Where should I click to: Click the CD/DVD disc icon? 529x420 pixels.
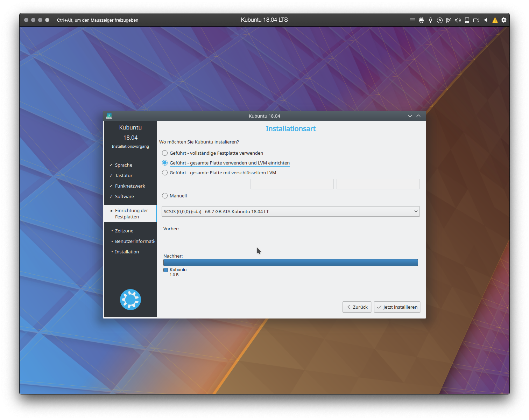pyautogui.click(x=440, y=20)
